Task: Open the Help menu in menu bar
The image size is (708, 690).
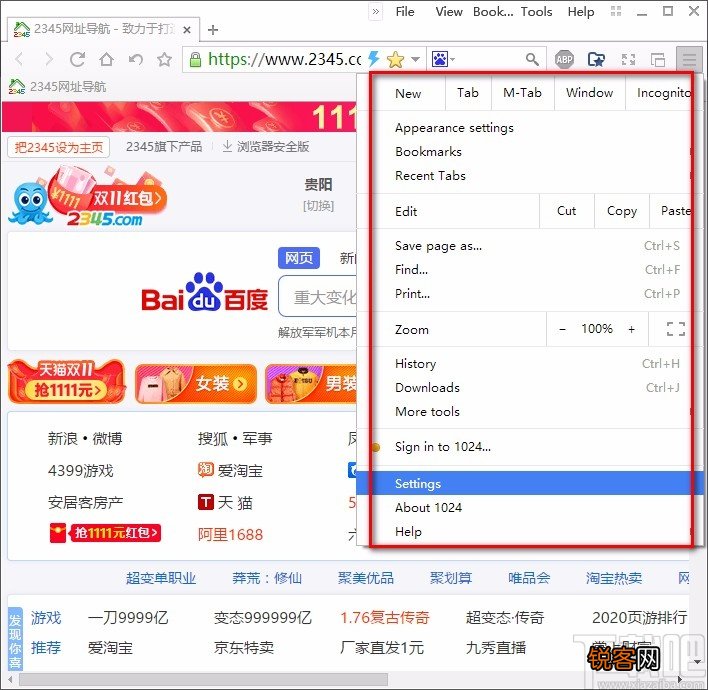Action: click(581, 12)
